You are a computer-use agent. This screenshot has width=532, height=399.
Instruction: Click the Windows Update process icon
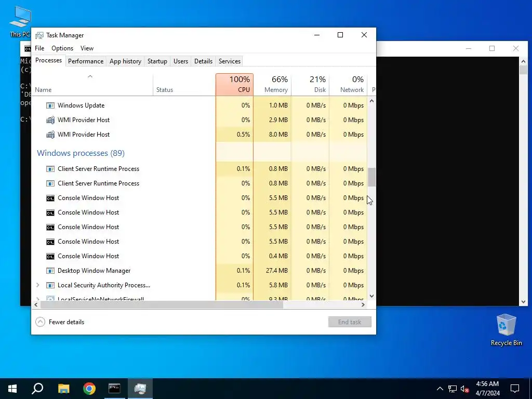coord(50,105)
